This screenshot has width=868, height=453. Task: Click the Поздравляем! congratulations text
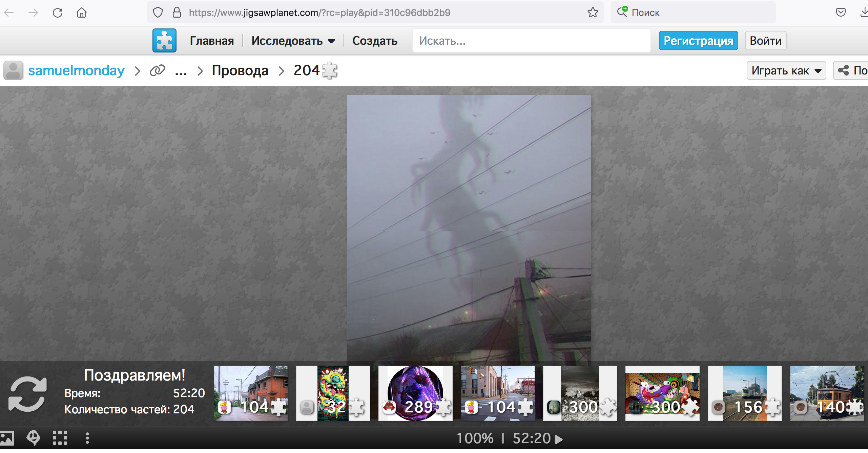point(135,375)
